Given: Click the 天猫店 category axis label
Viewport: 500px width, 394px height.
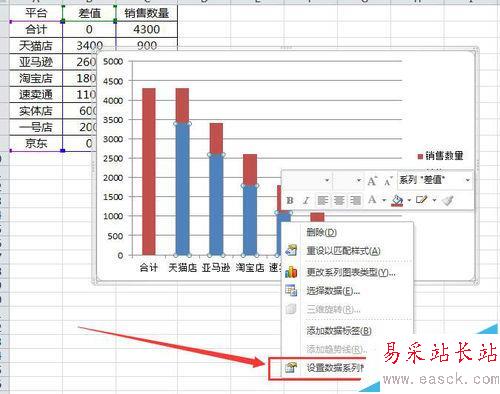Looking at the screenshot, I should tap(182, 267).
